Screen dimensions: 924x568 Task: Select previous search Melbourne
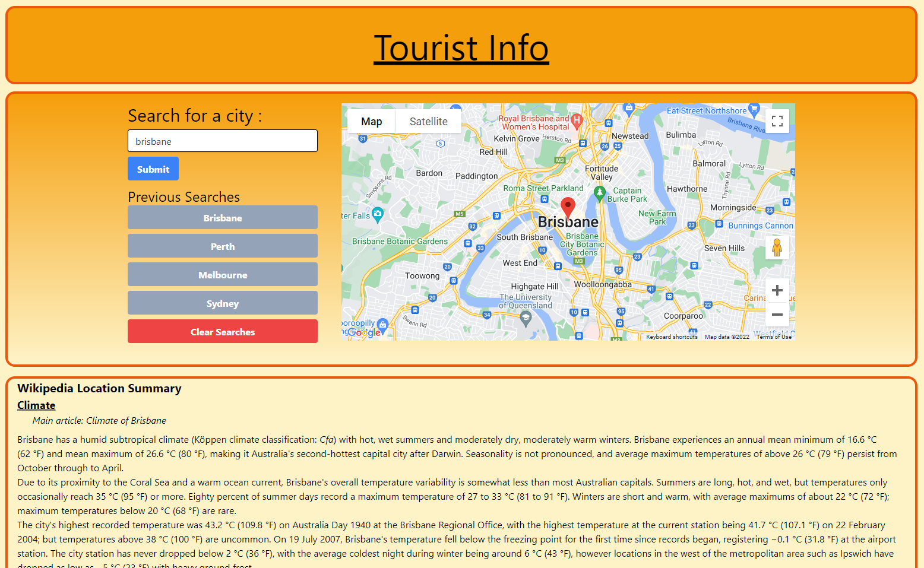coord(223,274)
